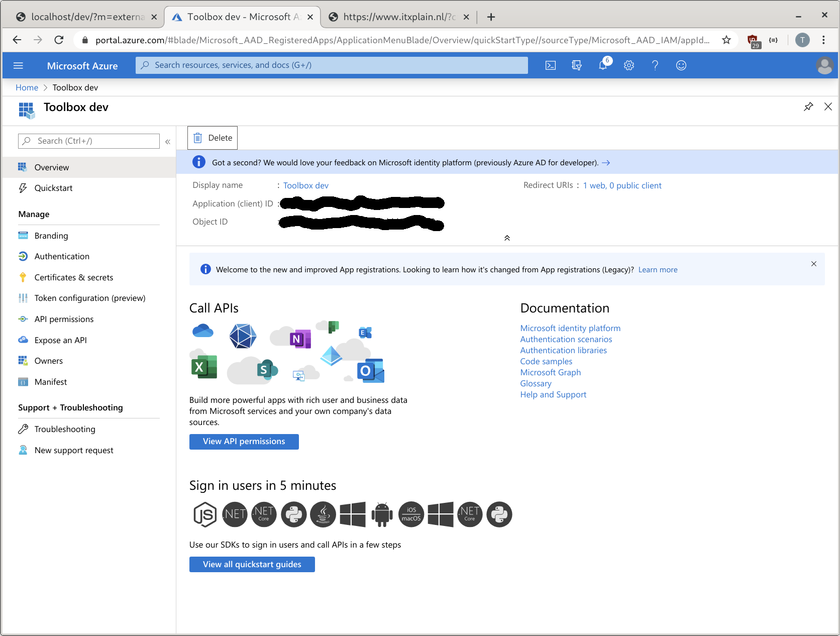Click the Chrome profile T avatar
This screenshot has width=840, height=636.
(x=802, y=40)
